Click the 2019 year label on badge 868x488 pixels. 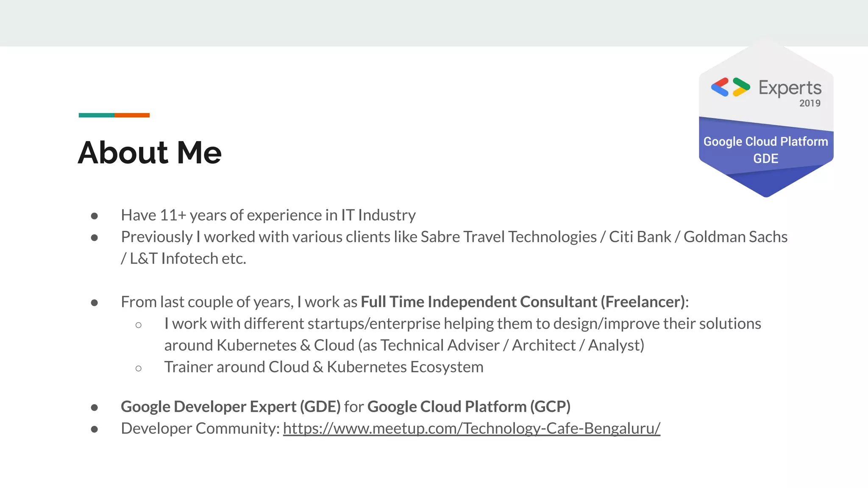(x=810, y=103)
